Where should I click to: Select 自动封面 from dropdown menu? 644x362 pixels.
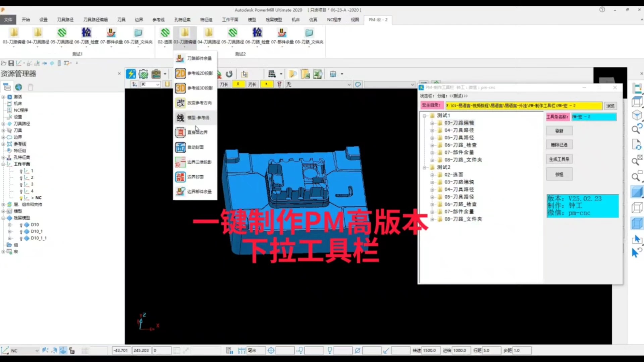point(195,147)
